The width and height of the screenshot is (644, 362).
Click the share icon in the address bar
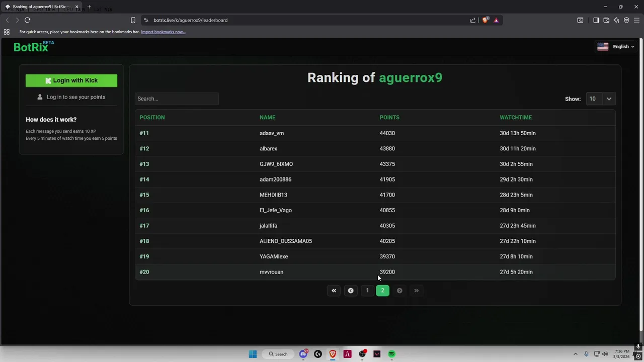tap(473, 20)
